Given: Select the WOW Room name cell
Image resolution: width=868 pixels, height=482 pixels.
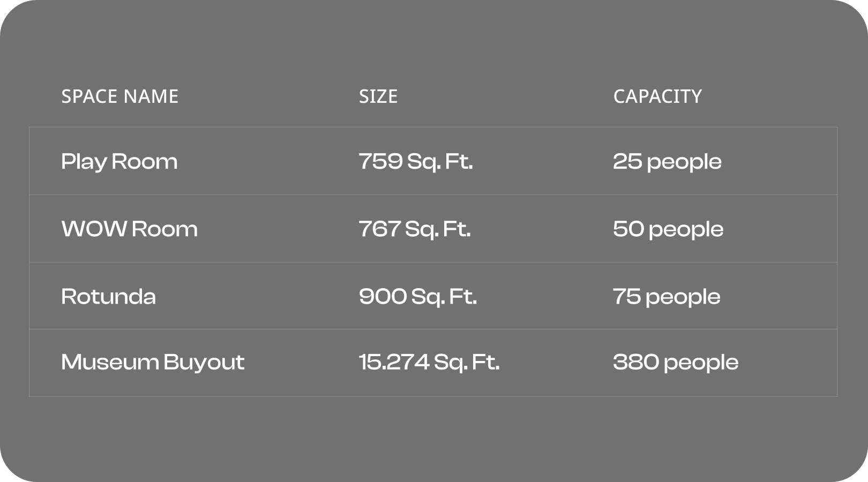Looking at the screenshot, I should click(x=129, y=229).
